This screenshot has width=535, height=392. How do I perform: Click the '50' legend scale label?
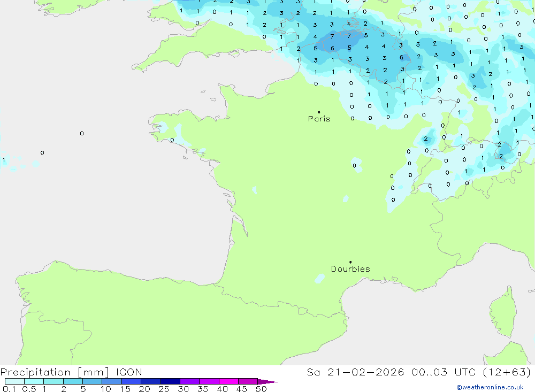point(262,389)
